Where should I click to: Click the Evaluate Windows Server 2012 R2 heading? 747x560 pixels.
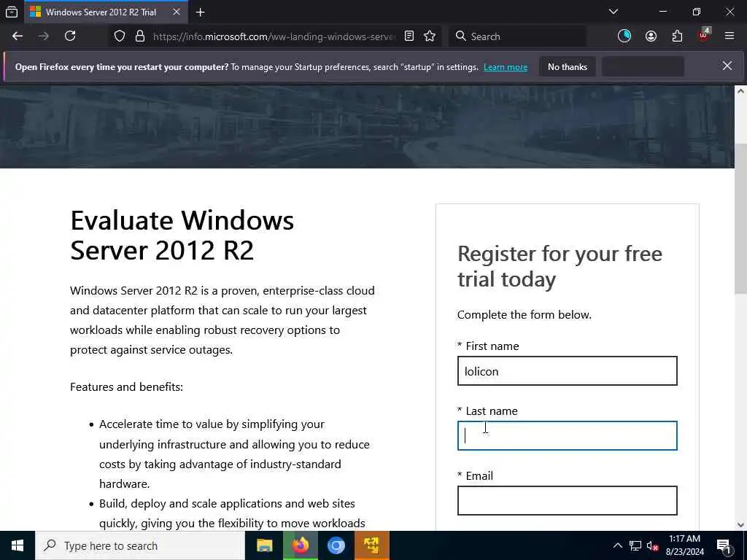point(182,236)
